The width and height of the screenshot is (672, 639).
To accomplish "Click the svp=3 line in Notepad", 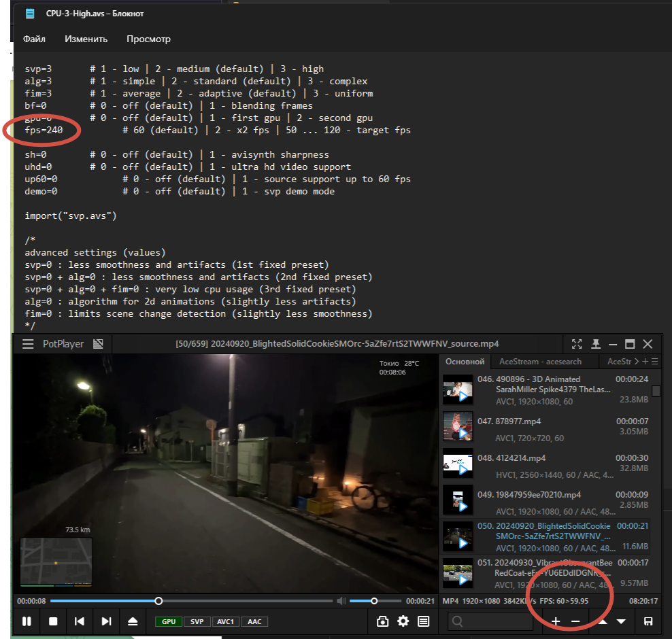I will click(x=38, y=69).
